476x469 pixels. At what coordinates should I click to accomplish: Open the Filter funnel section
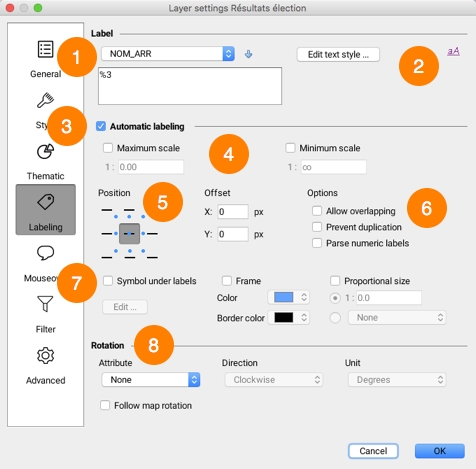[x=45, y=314]
